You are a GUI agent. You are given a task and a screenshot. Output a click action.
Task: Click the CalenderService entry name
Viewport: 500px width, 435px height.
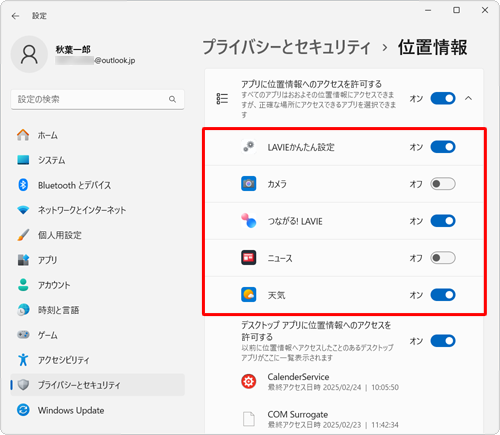[298, 377]
